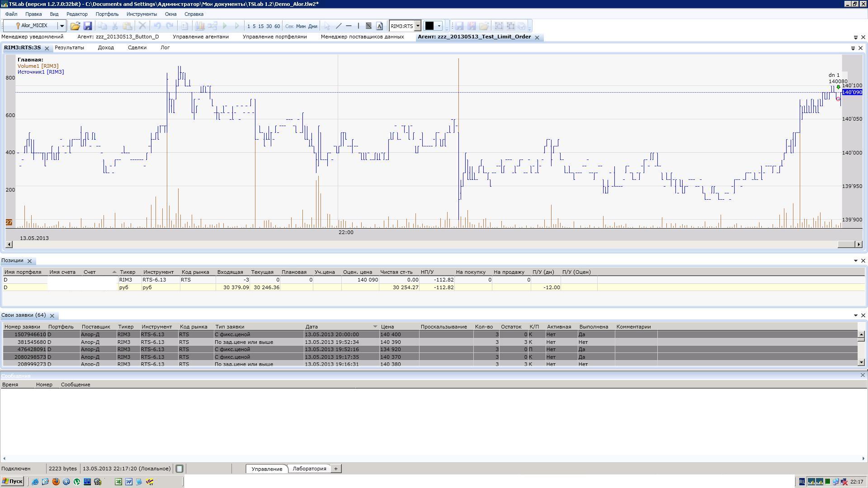Select the horizontal line drawing tool
The height and width of the screenshot is (488, 868).
(349, 26)
